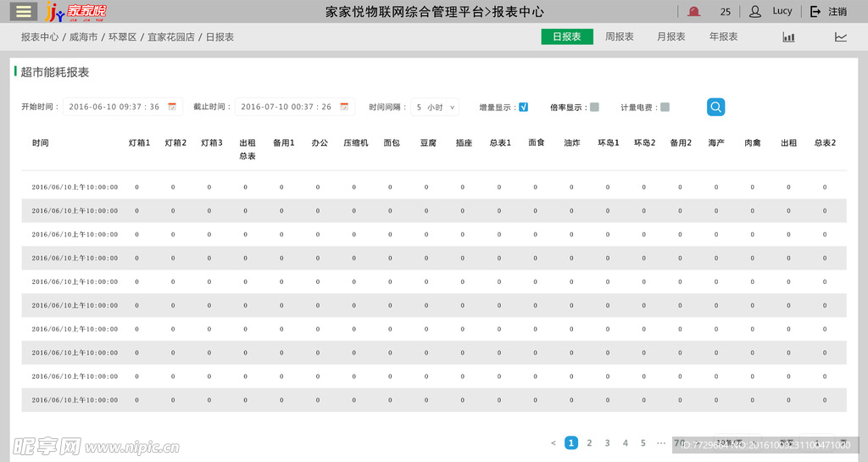Click the 肉禽 column header

point(753,142)
